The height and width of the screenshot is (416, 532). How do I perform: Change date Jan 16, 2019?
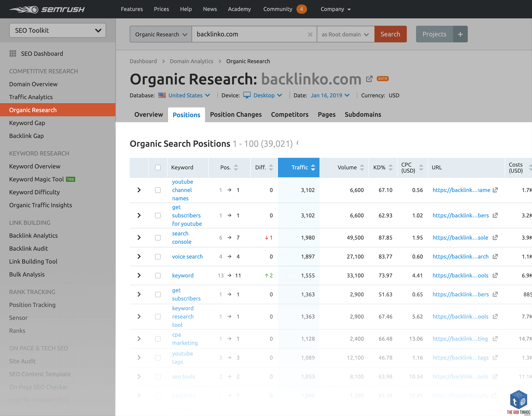point(330,95)
